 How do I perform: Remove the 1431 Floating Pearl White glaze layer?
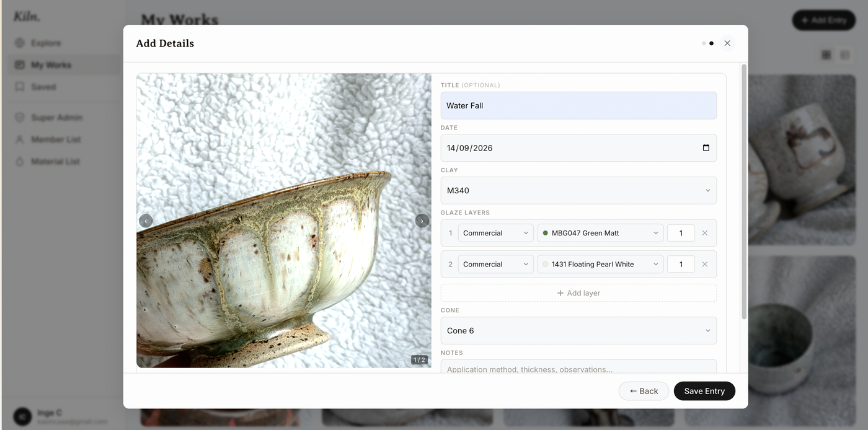click(x=704, y=264)
